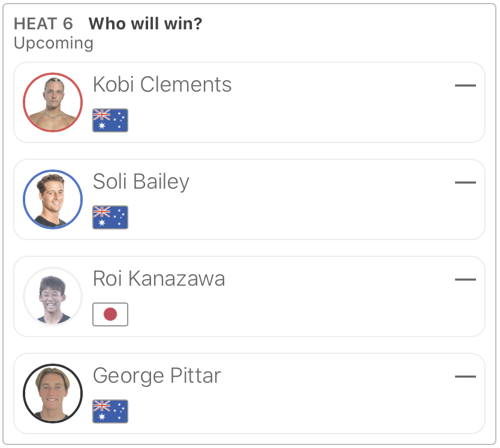
Task: Click the "Who will win?" heading
Action: point(145,24)
